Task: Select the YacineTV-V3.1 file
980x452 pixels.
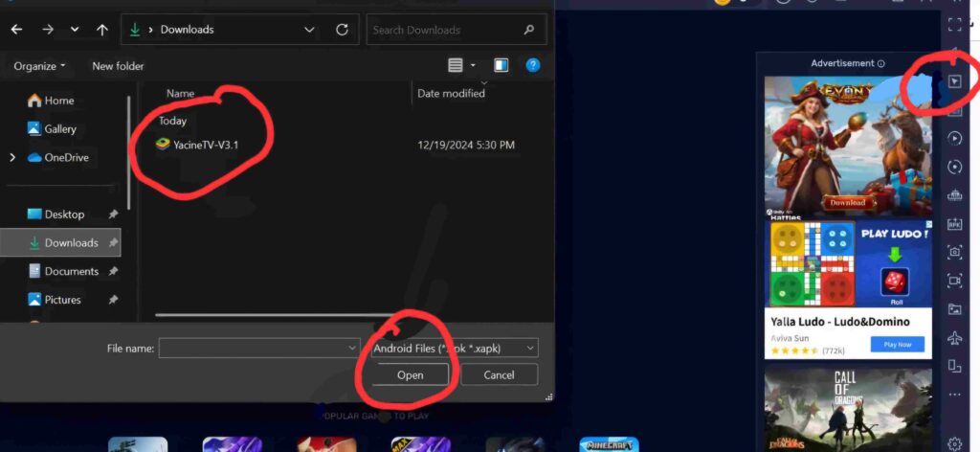Action: click(197, 145)
